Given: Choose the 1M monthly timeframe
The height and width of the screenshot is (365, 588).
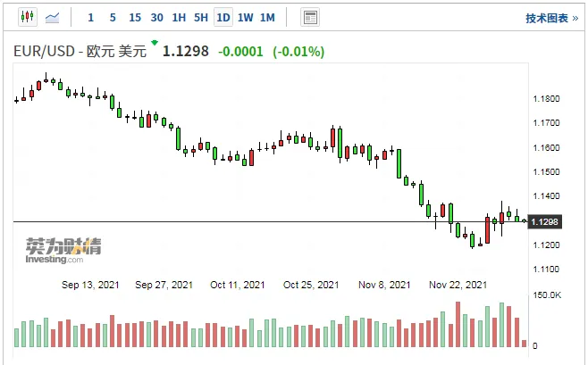Looking at the screenshot, I should 267,17.
